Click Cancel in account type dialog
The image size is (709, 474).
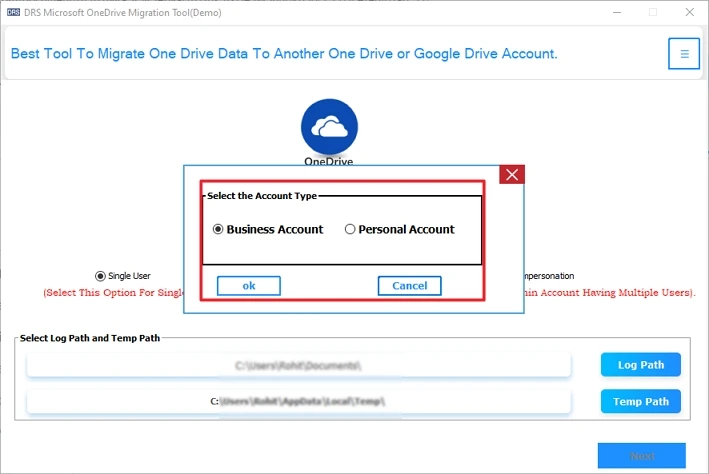click(410, 286)
